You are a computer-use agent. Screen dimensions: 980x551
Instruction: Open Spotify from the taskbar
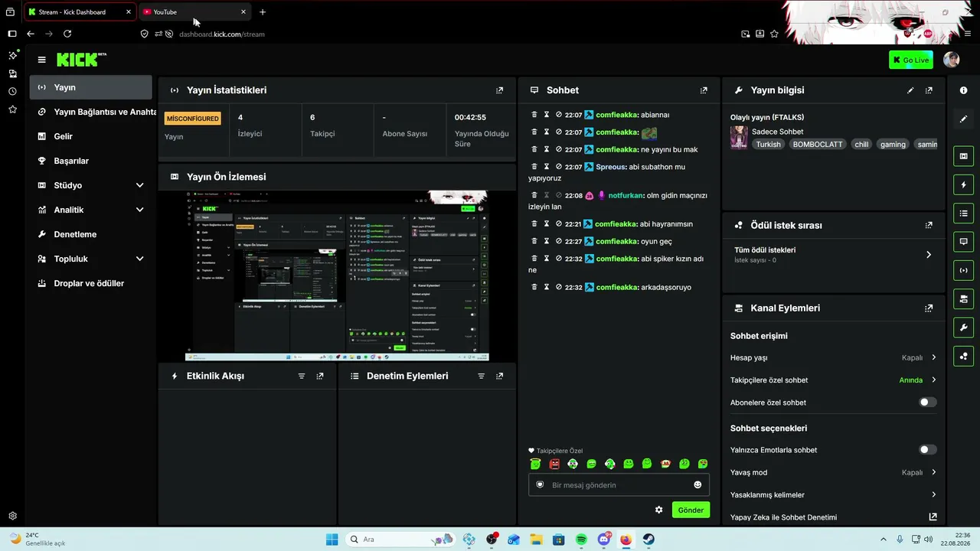click(x=581, y=540)
